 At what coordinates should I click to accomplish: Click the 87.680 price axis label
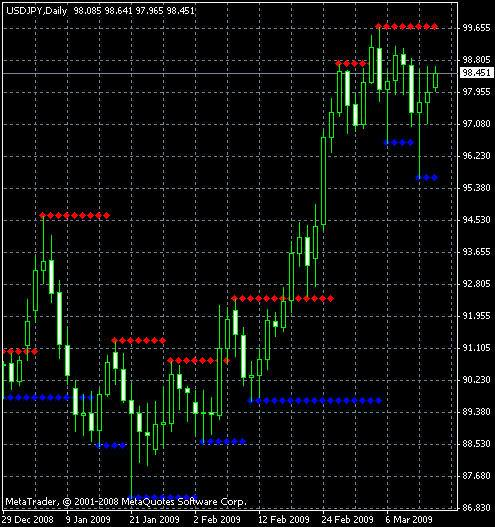477,476
